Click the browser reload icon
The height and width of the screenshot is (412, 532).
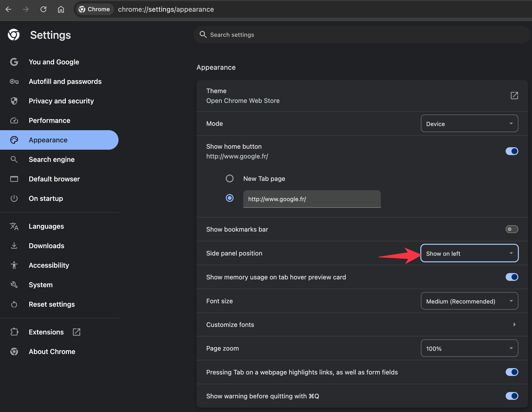(43, 9)
